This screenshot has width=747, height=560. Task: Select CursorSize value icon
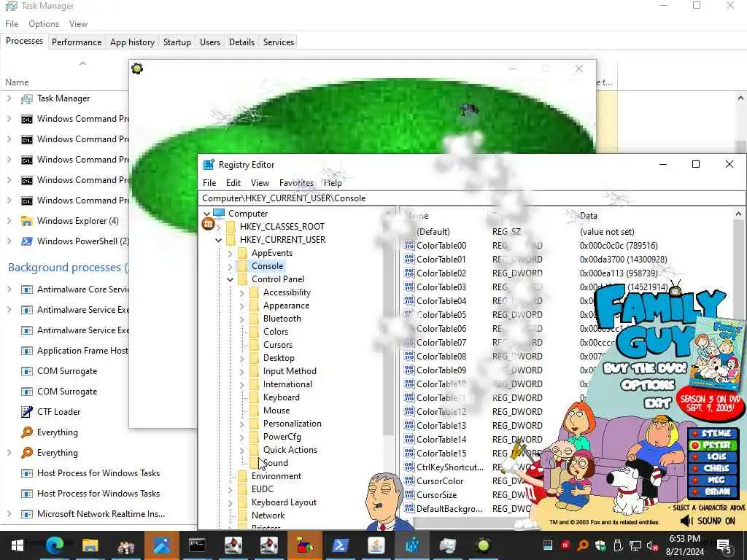tap(409, 495)
